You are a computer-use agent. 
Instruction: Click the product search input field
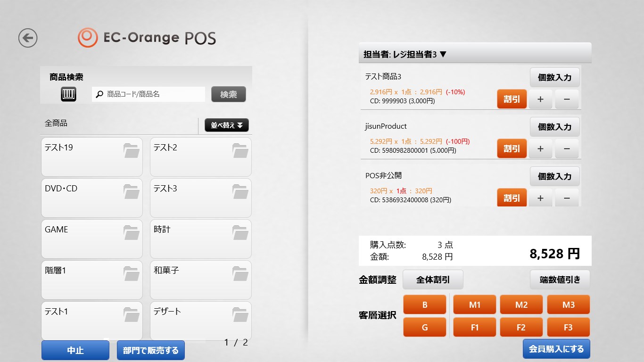(x=146, y=94)
